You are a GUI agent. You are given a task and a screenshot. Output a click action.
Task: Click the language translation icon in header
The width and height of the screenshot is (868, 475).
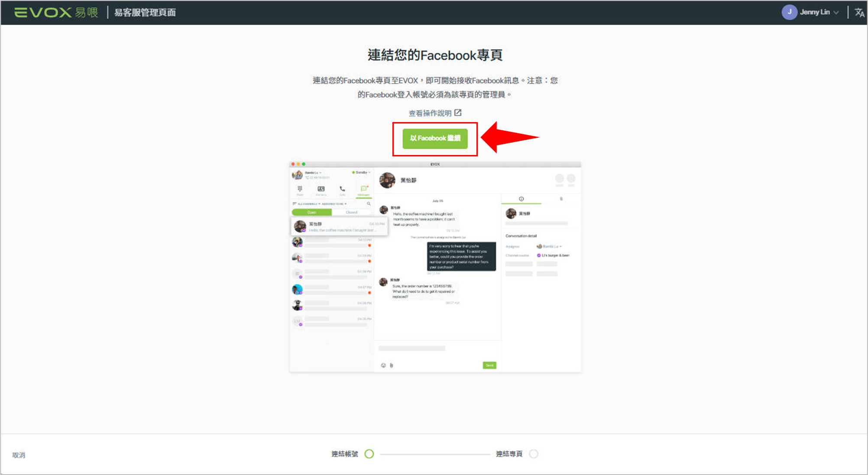click(859, 13)
